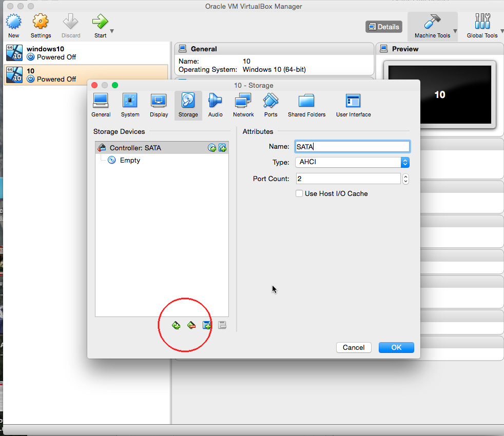Expand the Start button dropdown arrow

[112, 31]
